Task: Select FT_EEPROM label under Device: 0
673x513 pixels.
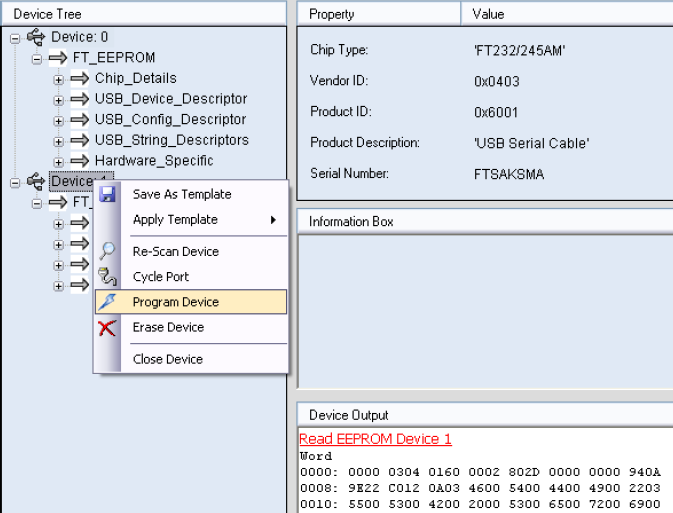Action: 114,58
